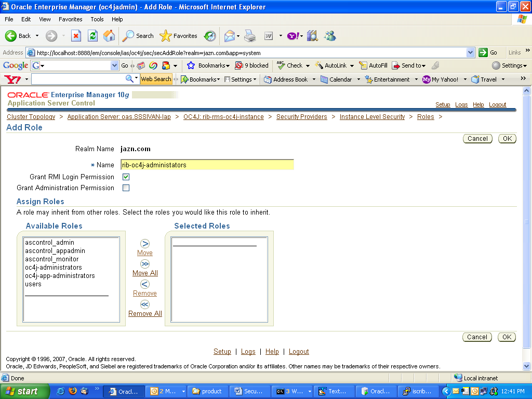Open Security Providers breadcrumb link
532x399 pixels.
click(x=302, y=117)
